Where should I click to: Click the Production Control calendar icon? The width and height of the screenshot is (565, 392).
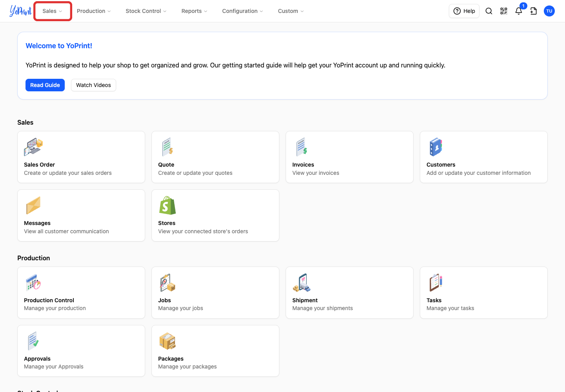click(x=33, y=283)
